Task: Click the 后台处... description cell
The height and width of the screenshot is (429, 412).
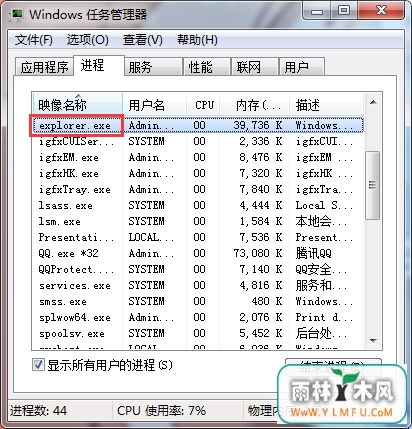Action: [x=321, y=333]
